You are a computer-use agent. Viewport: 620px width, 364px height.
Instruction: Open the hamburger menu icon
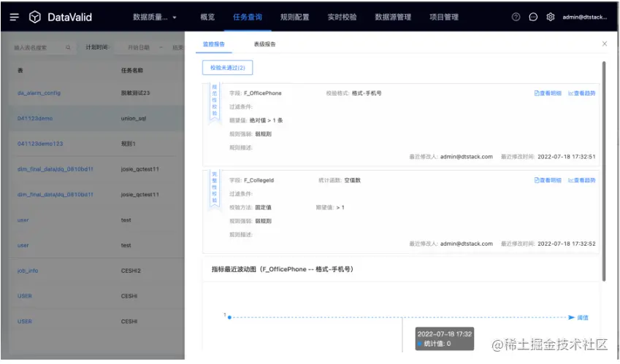(14, 17)
